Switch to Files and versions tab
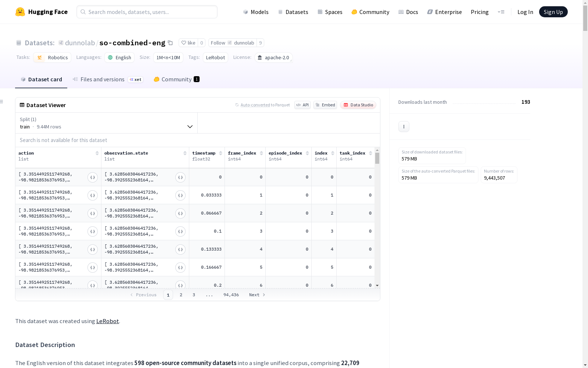588x368 pixels. tap(108, 79)
